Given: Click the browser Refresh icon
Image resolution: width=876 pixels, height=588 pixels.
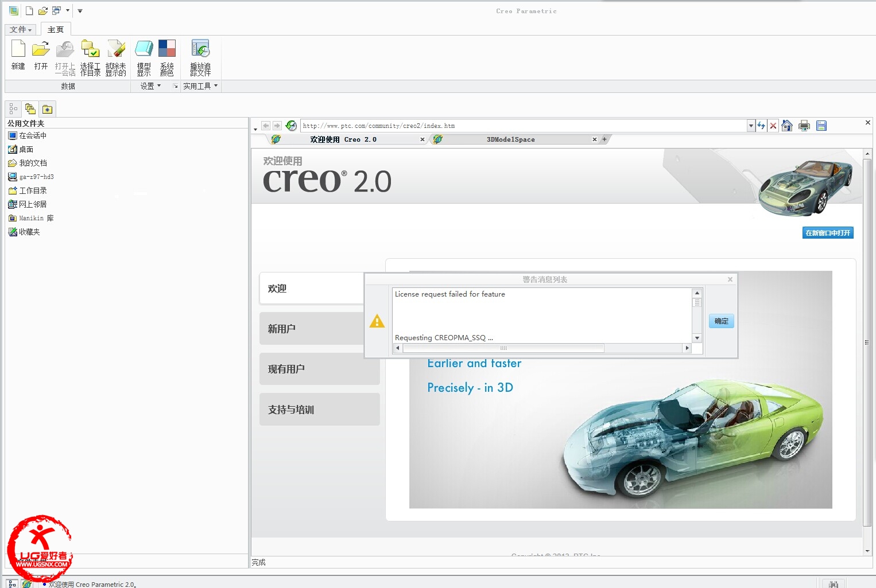Looking at the screenshot, I should 761,126.
